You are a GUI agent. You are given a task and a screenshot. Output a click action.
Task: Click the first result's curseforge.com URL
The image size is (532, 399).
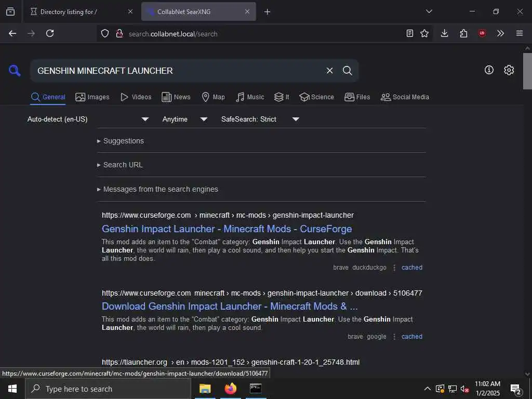228,215
